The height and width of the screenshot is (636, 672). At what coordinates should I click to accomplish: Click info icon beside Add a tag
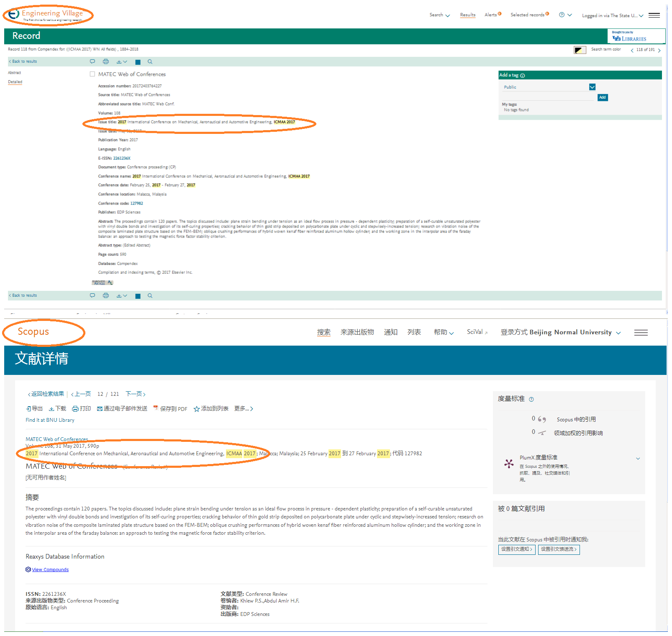pyautogui.click(x=523, y=76)
